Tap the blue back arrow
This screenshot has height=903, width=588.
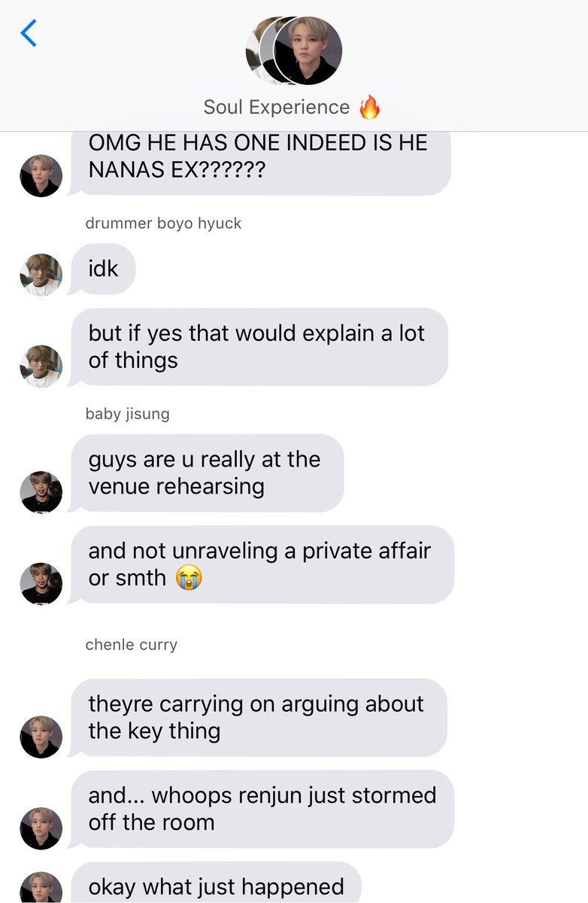tap(29, 33)
